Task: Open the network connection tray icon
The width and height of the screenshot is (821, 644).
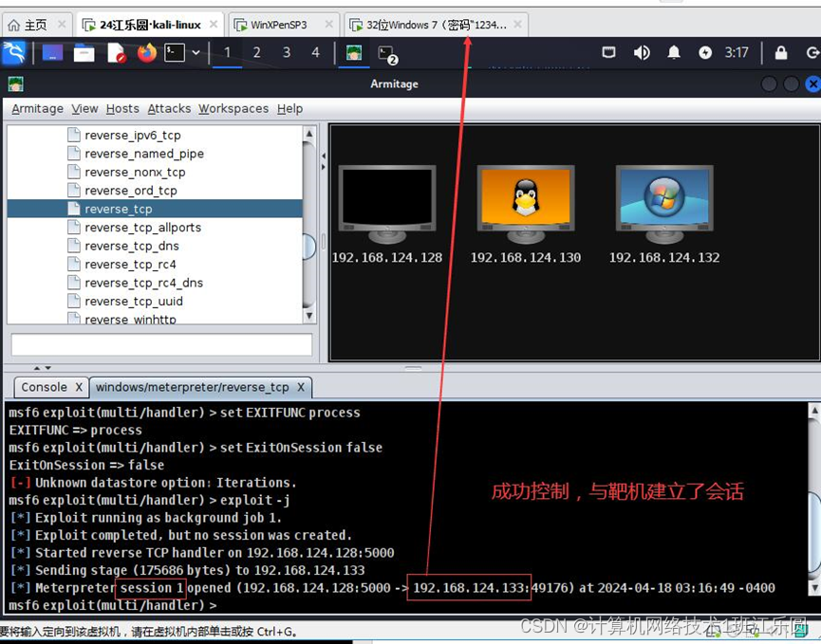Action: 608,52
